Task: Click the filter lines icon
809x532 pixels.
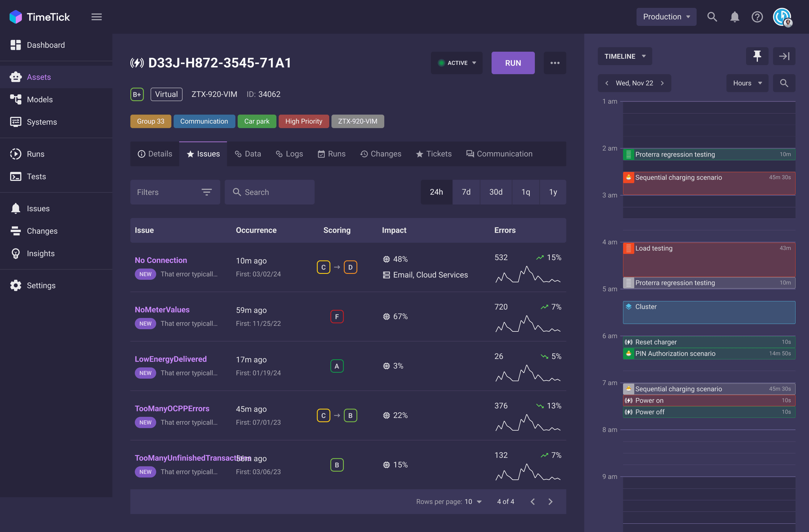Action: coord(207,192)
